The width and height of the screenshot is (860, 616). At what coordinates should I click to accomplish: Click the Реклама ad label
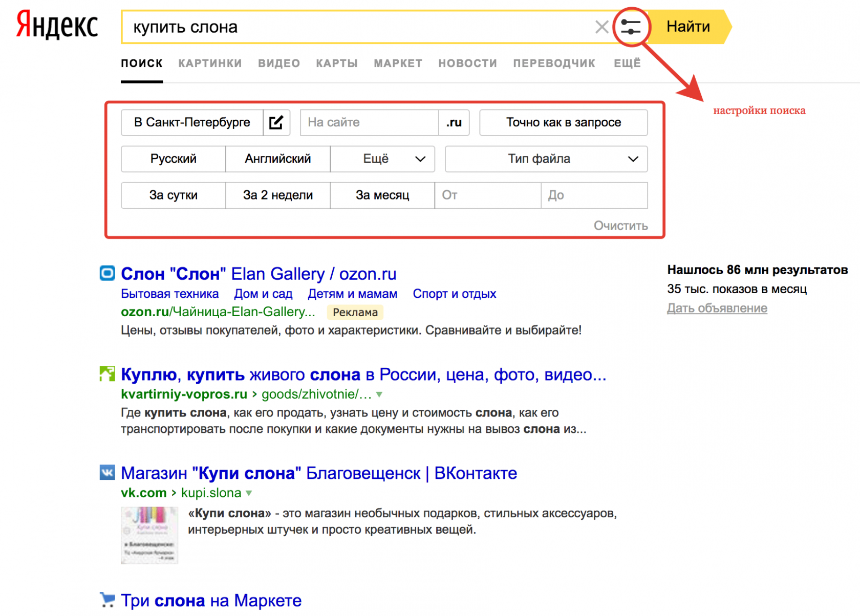pos(355,312)
